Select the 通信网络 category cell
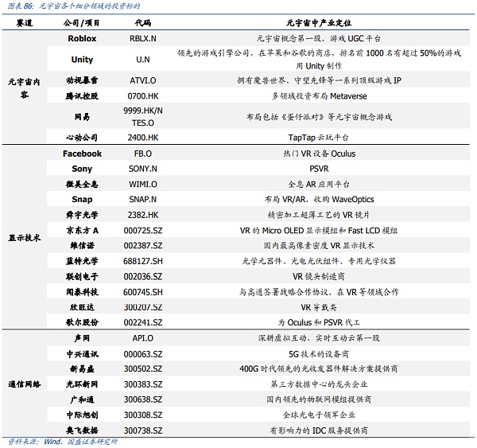Screen dimensions: 477x448 25,384
